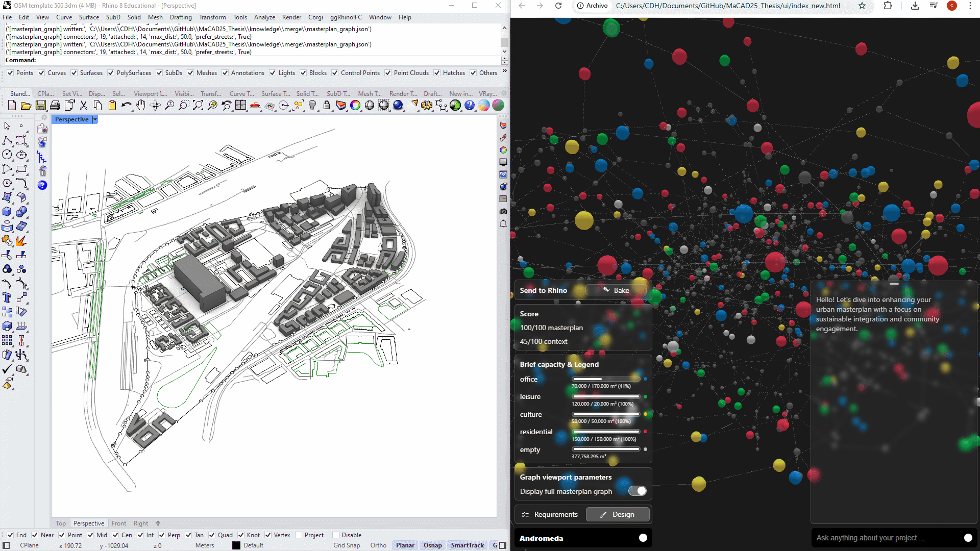Click the office capacity progress bar
The image size is (980, 551).
coord(606,379)
